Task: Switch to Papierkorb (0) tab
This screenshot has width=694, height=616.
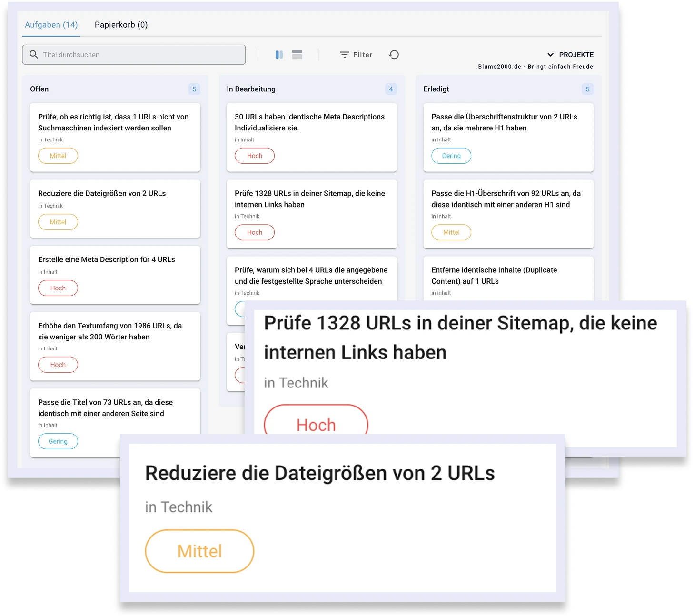Action: click(x=121, y=25)
